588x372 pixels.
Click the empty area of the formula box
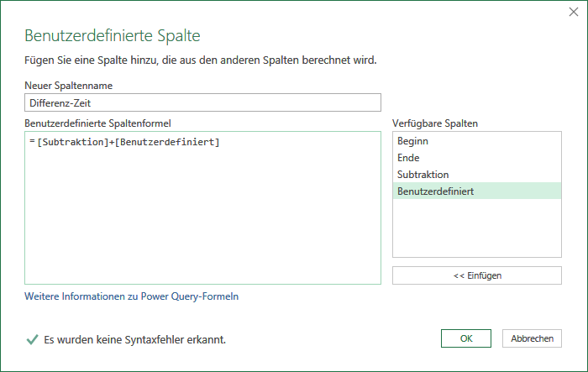(203, 217)
